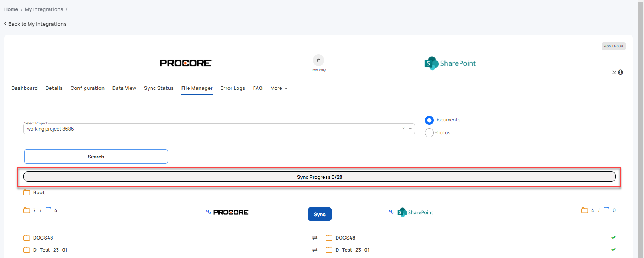The width and height of the screenshot is (644, 258).
Task: Click the chain link icon beside SharePoint
Action: (391, 212)
